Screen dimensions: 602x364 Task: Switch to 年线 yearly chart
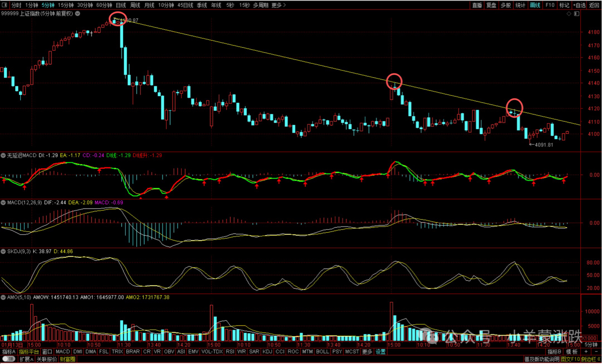pyautogui.click(x=216, y=5)
